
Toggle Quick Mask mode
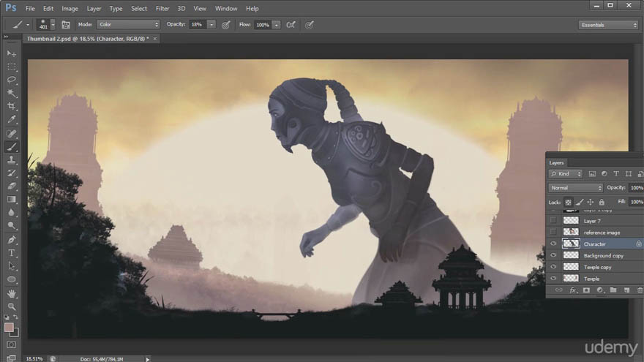point(12,344)
